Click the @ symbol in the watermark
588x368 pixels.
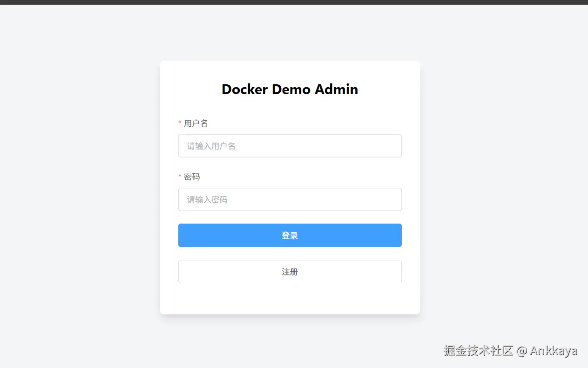tap(521, 351)
